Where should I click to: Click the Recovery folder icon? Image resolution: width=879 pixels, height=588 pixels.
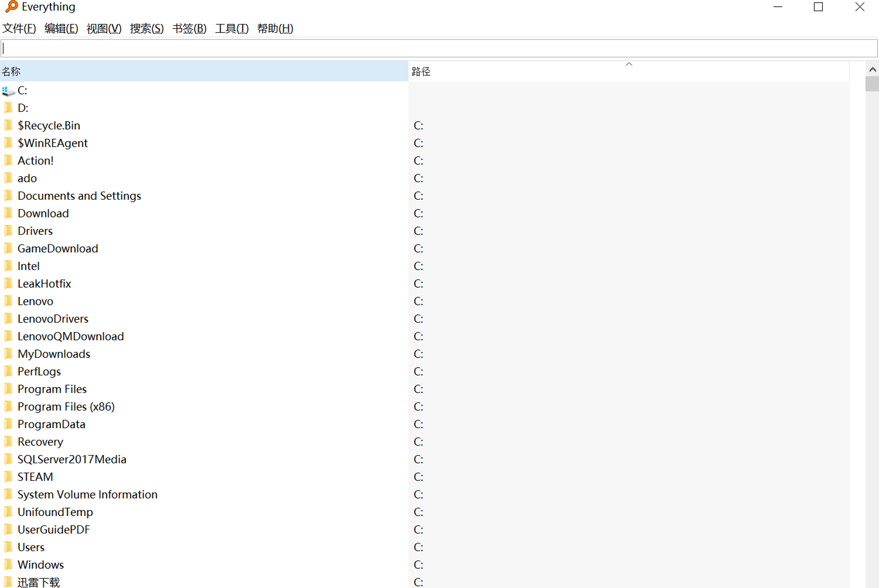pyautogui.click(x=8, y=441)
